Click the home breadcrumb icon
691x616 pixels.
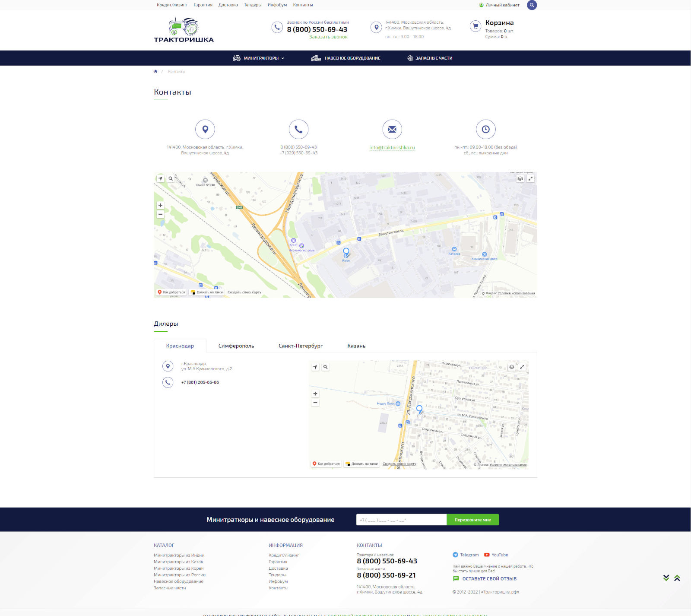click(x=155, y=71)
